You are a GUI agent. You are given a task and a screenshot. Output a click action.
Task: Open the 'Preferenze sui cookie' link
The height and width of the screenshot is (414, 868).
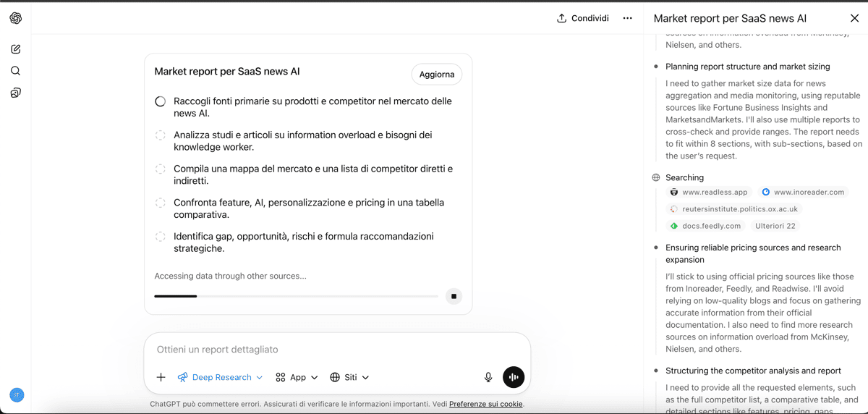[x=485, y=404]
